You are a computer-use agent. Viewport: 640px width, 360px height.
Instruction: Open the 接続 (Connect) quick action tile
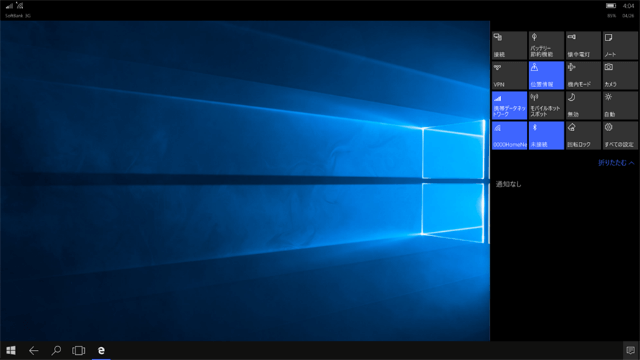tap(509, 45)
